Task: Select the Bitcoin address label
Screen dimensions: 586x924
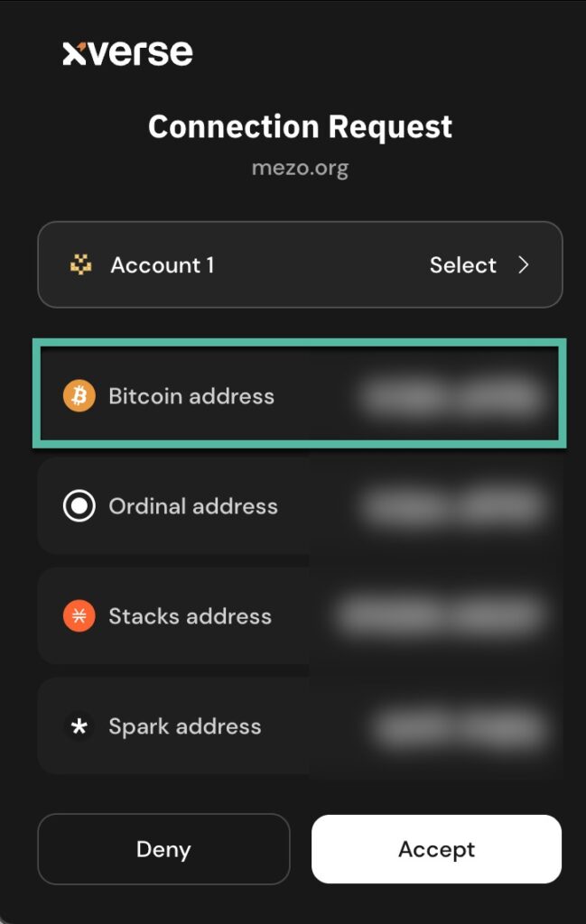Action: (x=191, y=396)
